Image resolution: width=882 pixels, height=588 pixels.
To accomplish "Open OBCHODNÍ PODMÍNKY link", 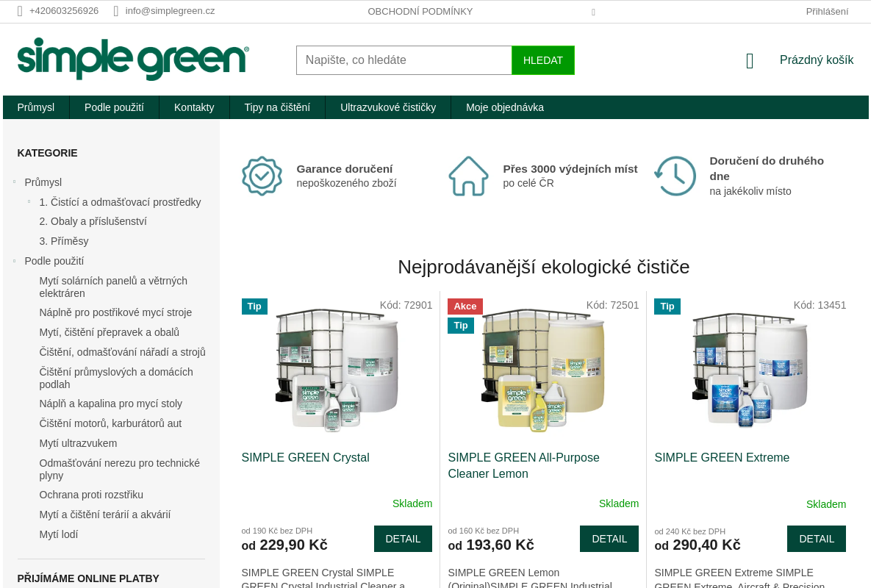I will pos(420,11).
